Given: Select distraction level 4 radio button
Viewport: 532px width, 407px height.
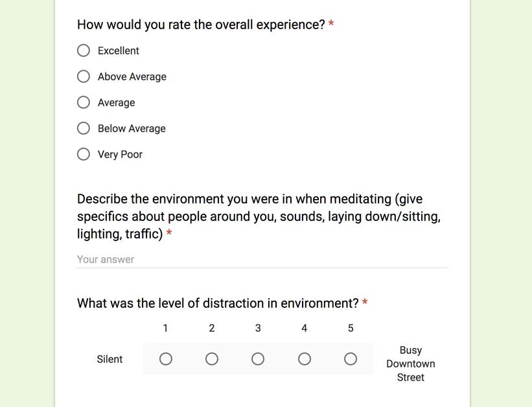Looking at the screenshot, I should tap(305, 359).
